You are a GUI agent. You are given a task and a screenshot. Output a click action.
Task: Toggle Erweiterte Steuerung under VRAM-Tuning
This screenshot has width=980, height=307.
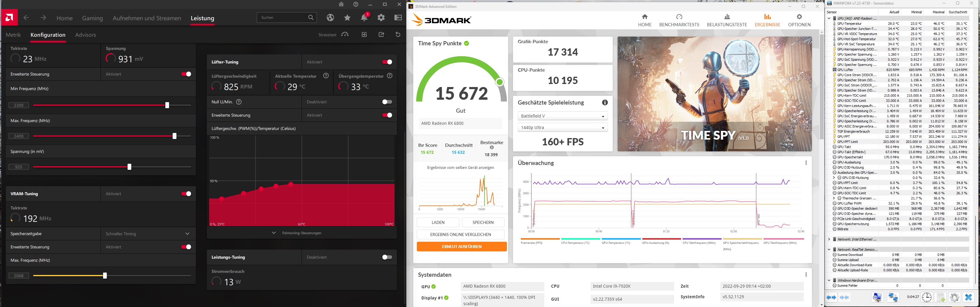pos(186,247)
